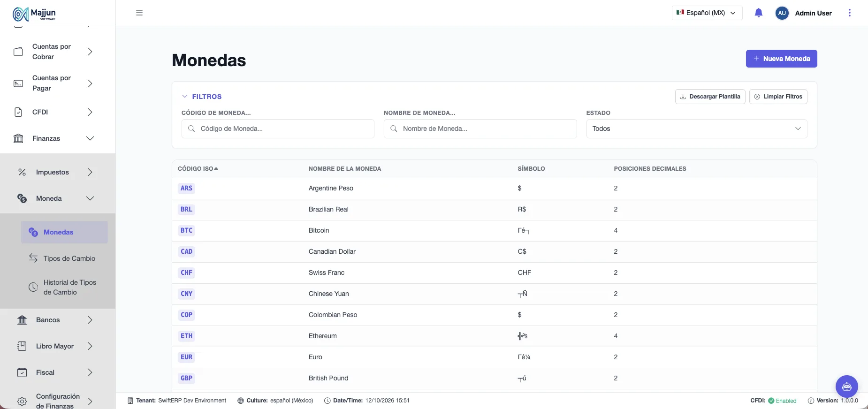868x409 pixels.
Task: Open the EUR currency code link
Action: [x=186, y=357]
